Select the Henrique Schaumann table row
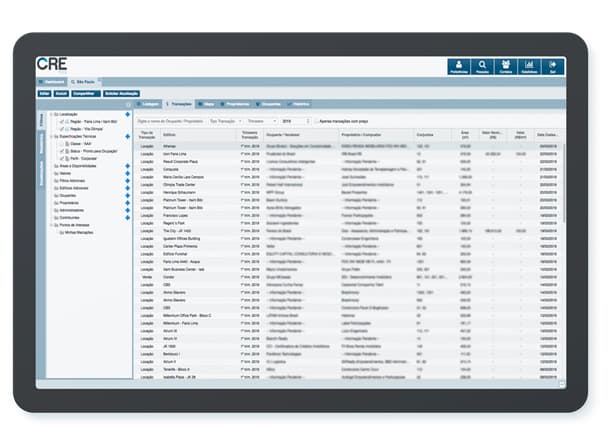 click(349, 192)
